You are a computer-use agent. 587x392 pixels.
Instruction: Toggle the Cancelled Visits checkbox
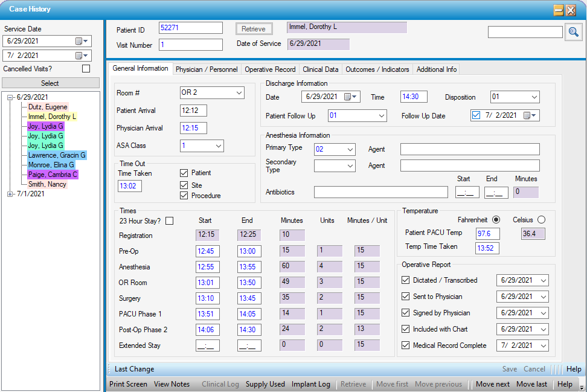(86, 69)
